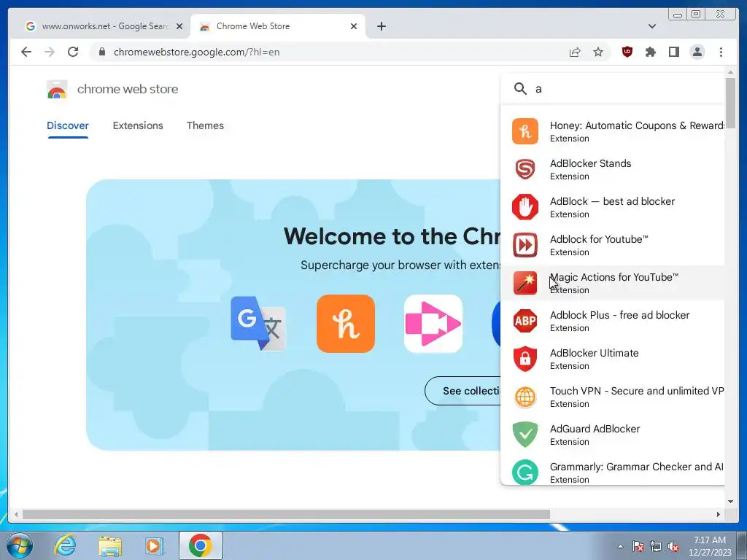
Task: Click the See collection button
Action: (462, 391)
